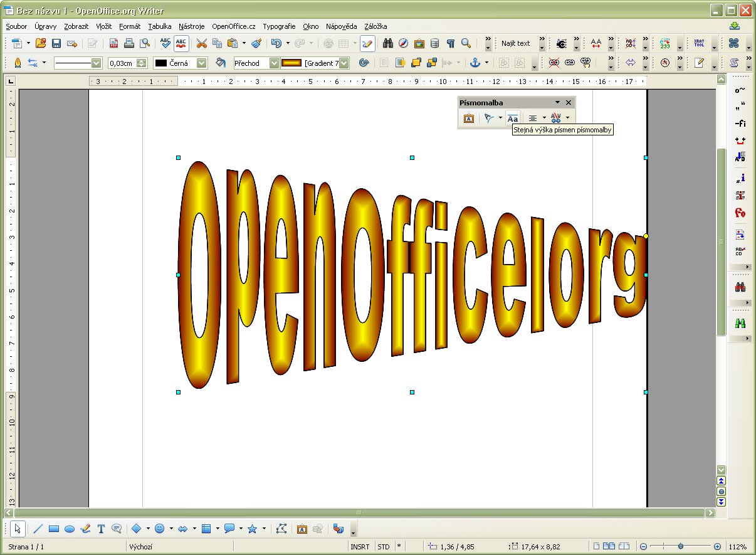Expand the New document type dropdown arrow
Viewport: 756px width, 555px height.
tap(28, 43)
